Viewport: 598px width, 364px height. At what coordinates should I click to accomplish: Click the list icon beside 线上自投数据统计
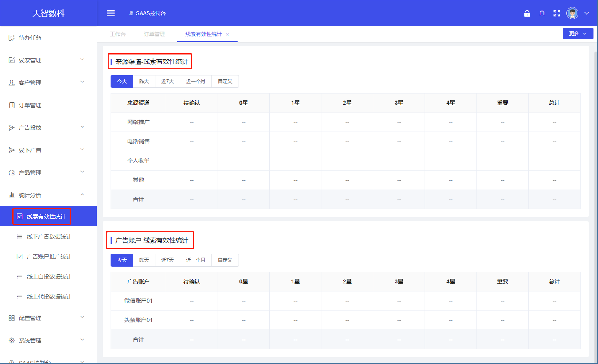[x=20, y=277]
